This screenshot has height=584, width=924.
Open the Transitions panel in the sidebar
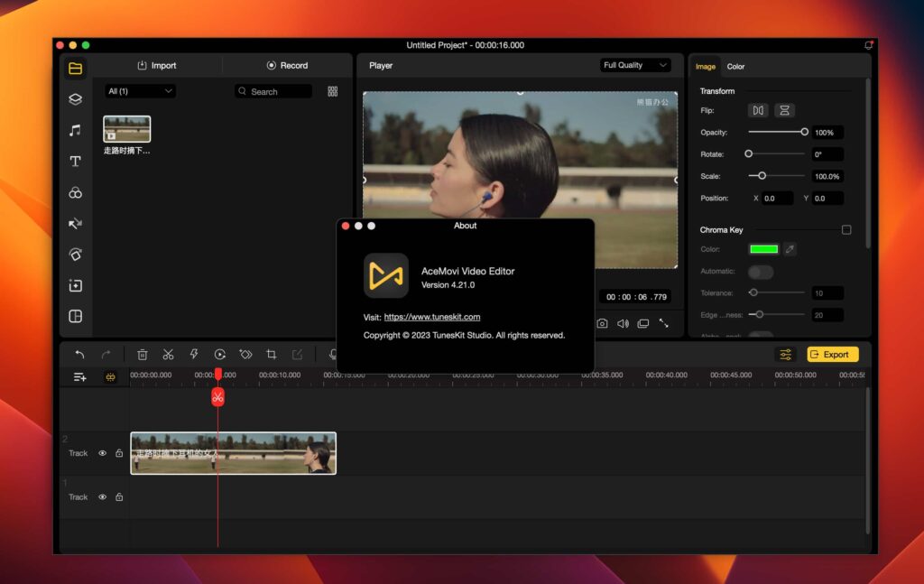pos(76,223)
